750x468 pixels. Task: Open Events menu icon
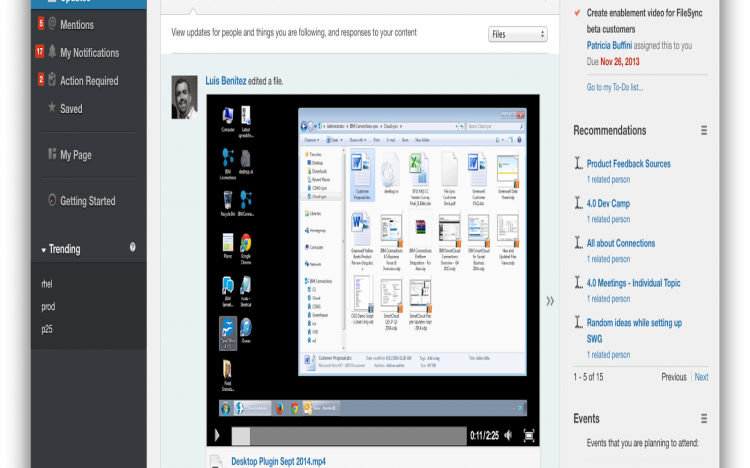click(704, 419)
